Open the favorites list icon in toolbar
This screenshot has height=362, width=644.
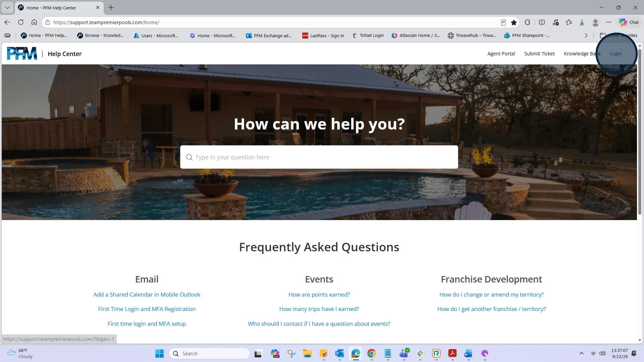[569, 22]
